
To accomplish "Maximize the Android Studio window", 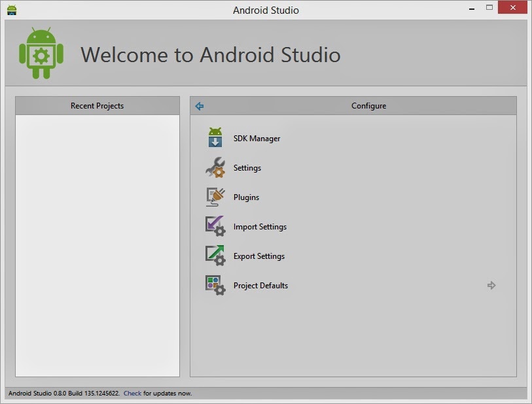I will [489, 7].
